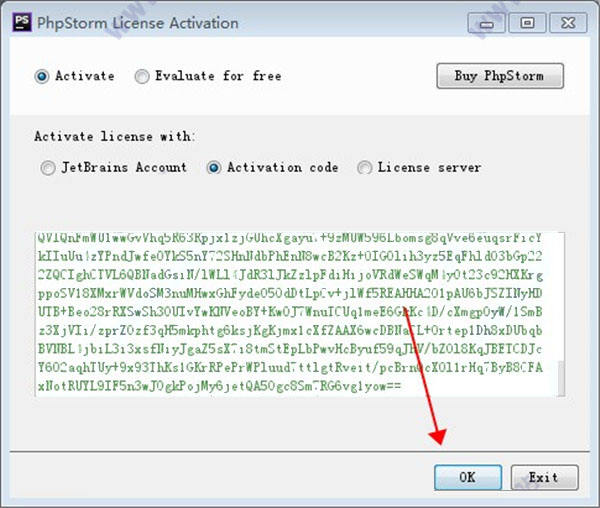
Task: Click inside the activation code text area
Action: [296, 314]
